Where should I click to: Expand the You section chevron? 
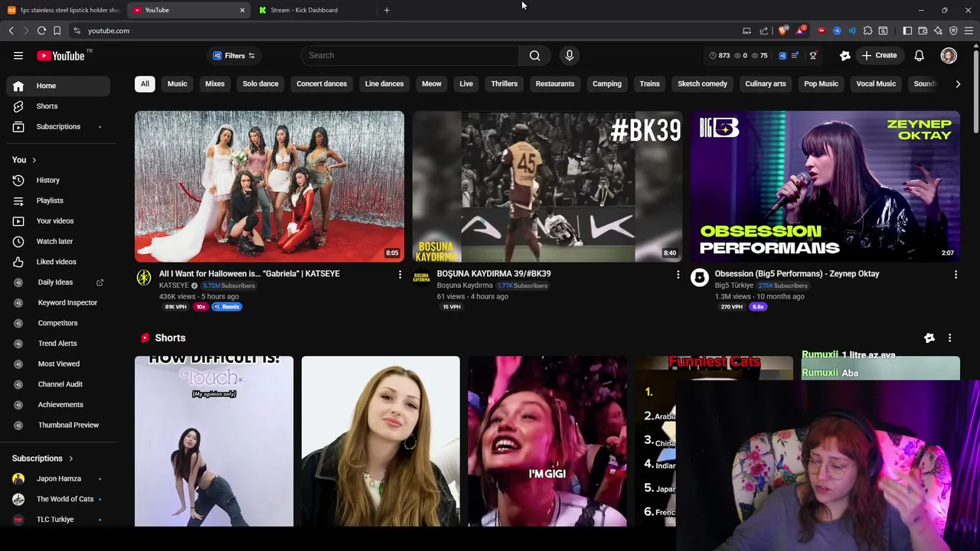click(x=34, y=160)
